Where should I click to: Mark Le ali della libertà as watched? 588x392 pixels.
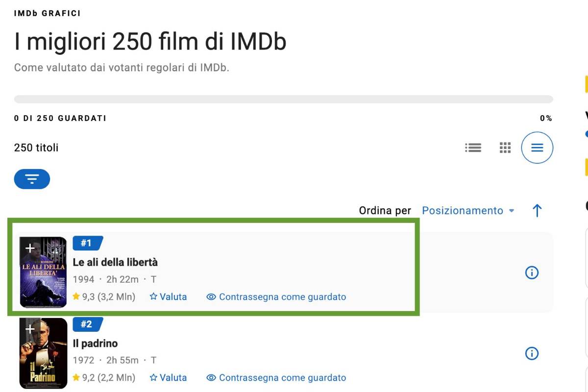click(x=277, y=296)
